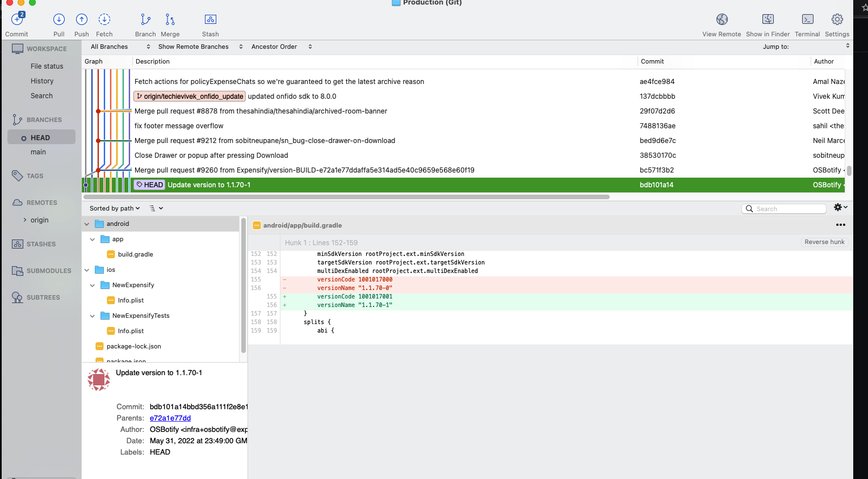Open parent commit link e72a1e77dd

[170, 418]
